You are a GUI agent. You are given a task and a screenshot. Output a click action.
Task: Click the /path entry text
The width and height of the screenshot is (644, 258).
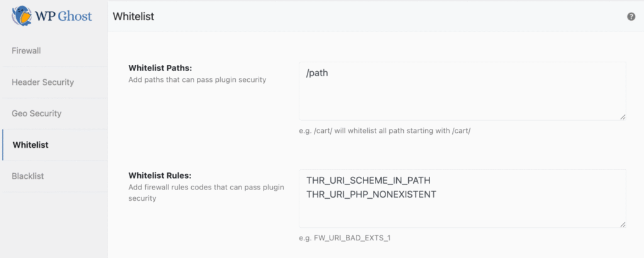[x=317, y=73]
